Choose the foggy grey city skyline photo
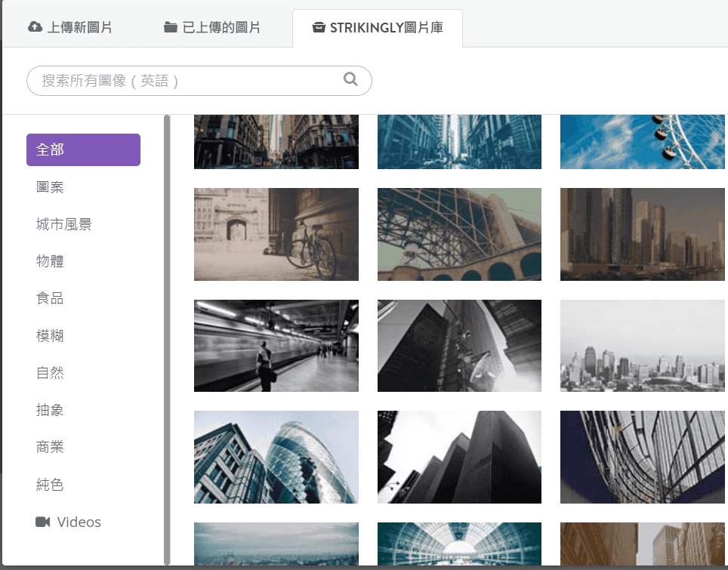The height and width of the screenshot is (570, 728). (x=642, y=346)
